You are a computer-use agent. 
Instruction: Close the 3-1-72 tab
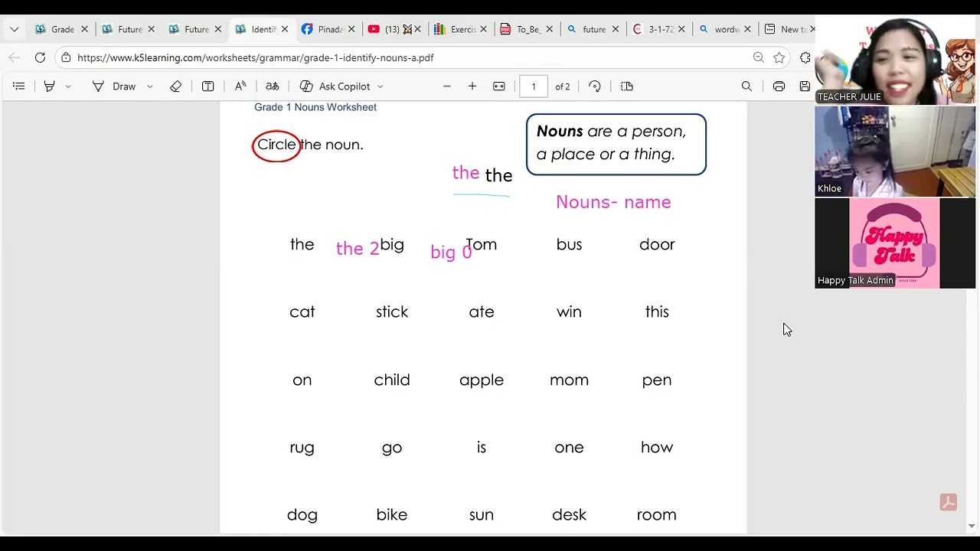pos(681,29)
